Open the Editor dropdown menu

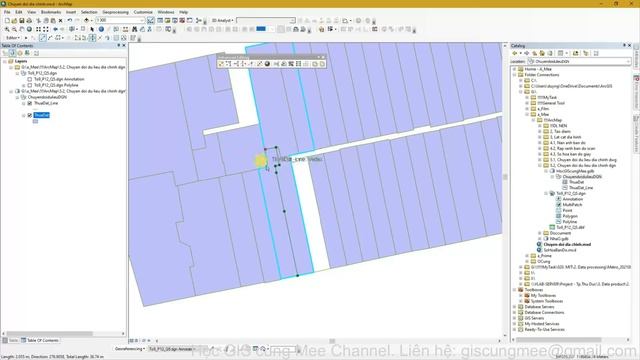pyautogui.click(x=13, y=38)
